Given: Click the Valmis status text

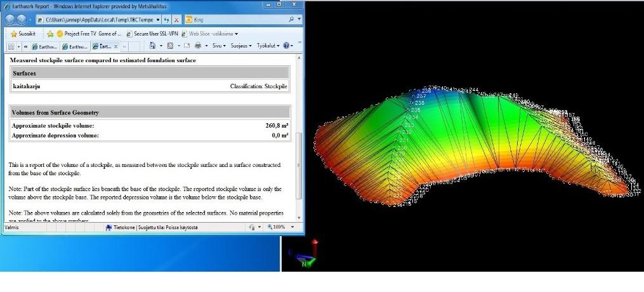Looking at the screenshot, I should click(x=11, y=227).
